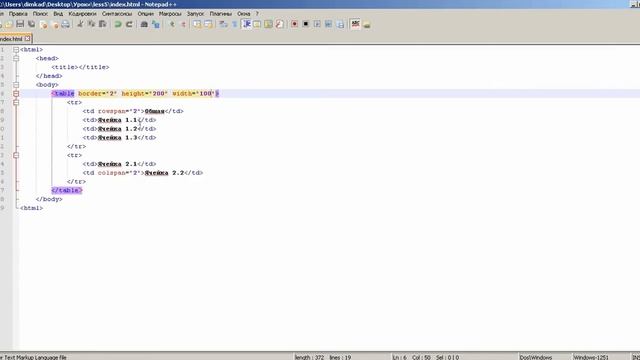Image resolution: width=640 pixels, height=360 pixels.
Task: Click the Function List toolbar icon
Action: pos(280,24)
